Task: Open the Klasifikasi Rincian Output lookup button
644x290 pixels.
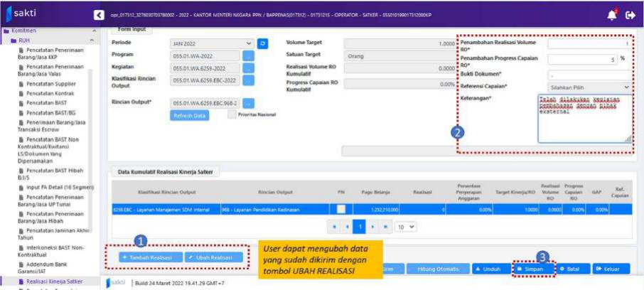Action: point(248,81)
